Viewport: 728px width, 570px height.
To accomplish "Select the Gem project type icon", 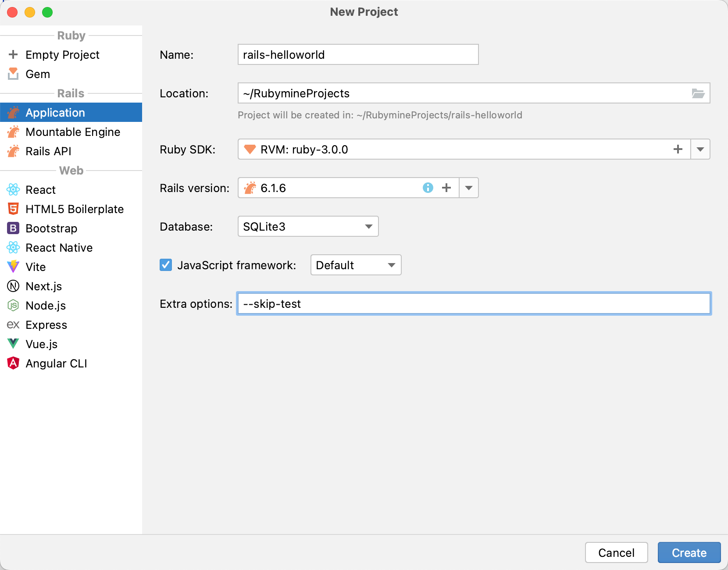I will pyautogui.click(x=13, y=74).
